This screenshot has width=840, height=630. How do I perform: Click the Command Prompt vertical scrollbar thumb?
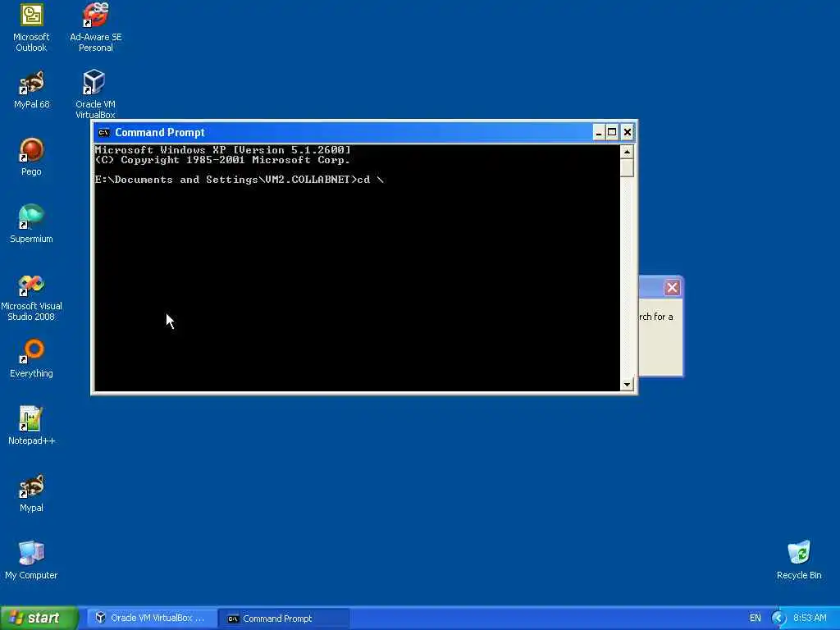(x=627, y=167)
